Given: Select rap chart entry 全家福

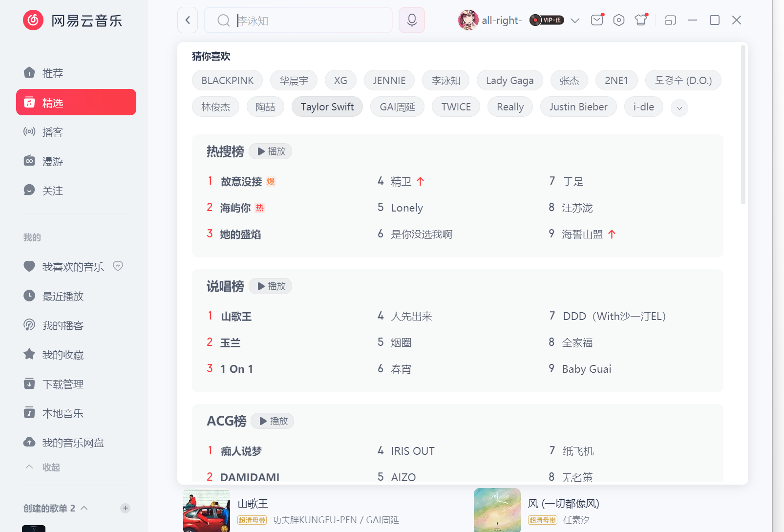Looking at the screenshot, I should coord(577,343).
